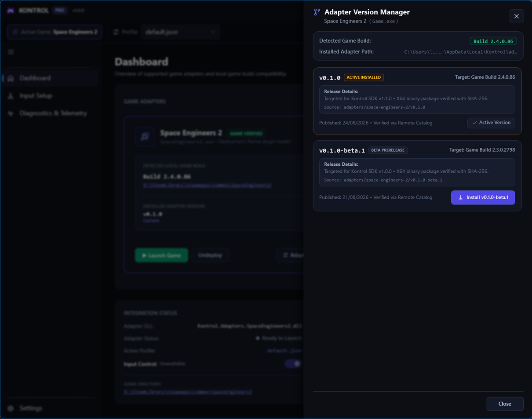Open Settings in the sidebar
532x419 pixels.
(x=50, y=408)
